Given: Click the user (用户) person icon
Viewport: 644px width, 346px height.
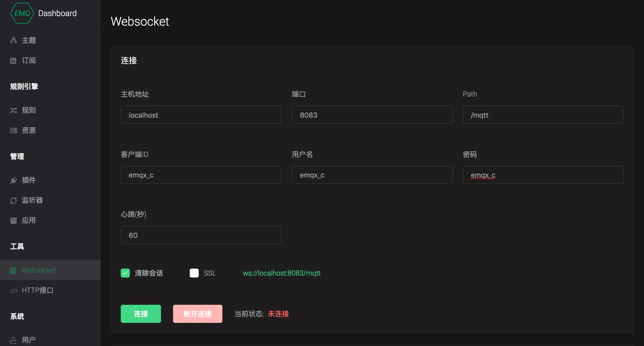Looking at the screenshot, I should point(13,340).
